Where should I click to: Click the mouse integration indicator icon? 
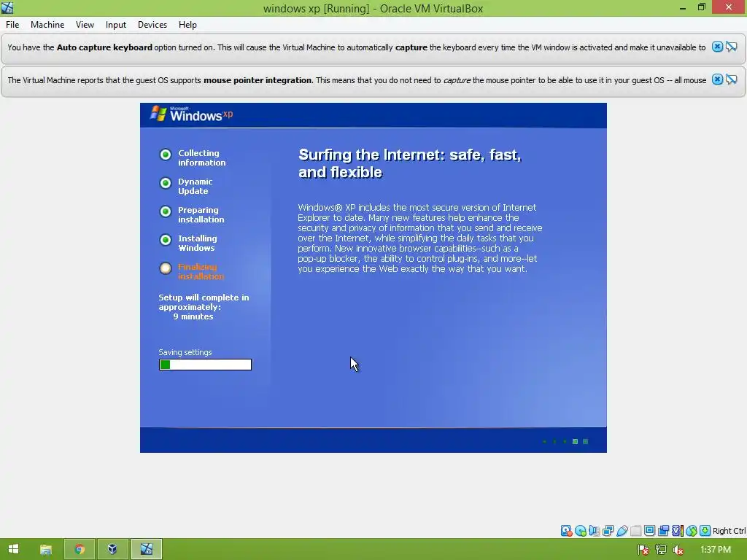[692, 531]
